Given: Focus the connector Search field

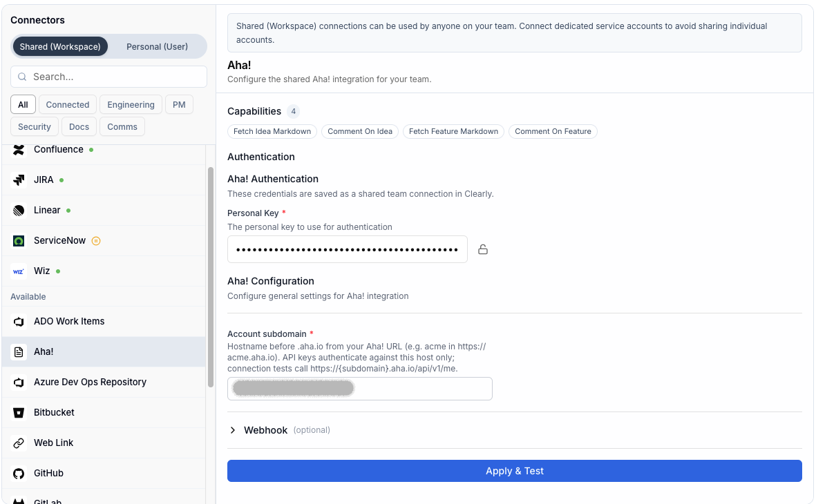Looking at the screenshot, I should click(108, 77).
